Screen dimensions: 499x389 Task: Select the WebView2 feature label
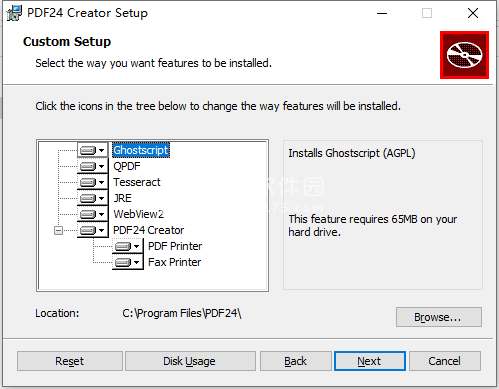click(138, 214)
